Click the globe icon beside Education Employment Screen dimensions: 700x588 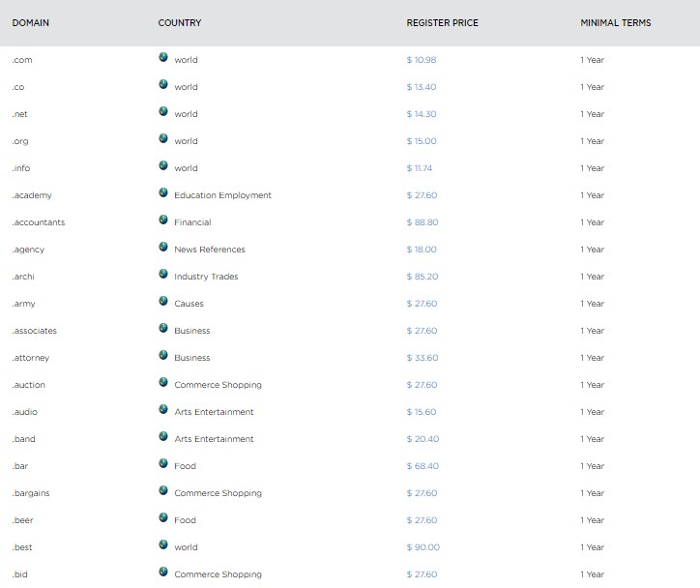tap(164, 193)
